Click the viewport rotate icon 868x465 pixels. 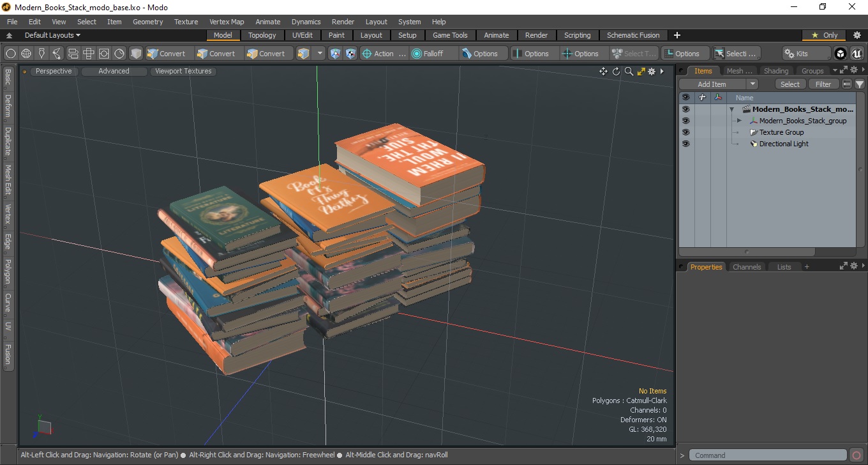[617, 72]
